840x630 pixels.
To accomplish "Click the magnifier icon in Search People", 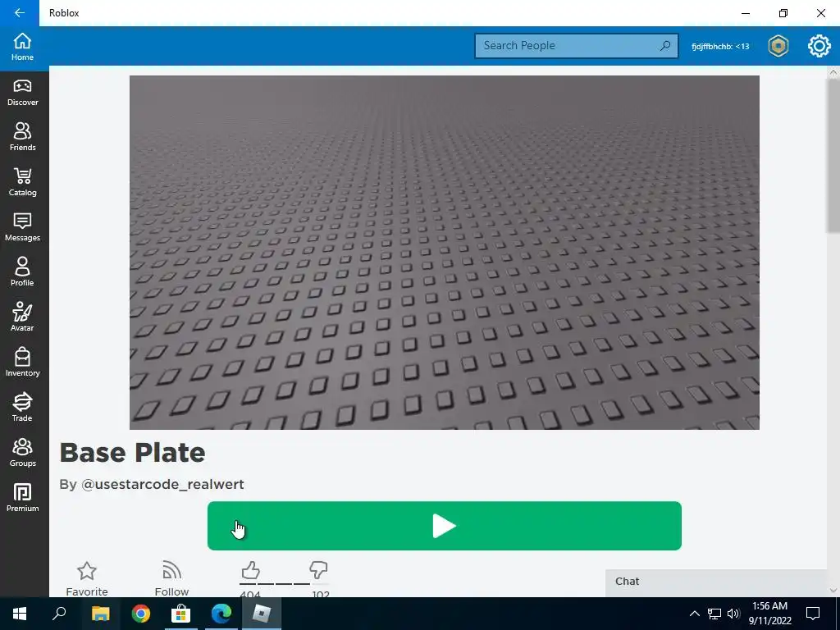I will tap(664, 46).
